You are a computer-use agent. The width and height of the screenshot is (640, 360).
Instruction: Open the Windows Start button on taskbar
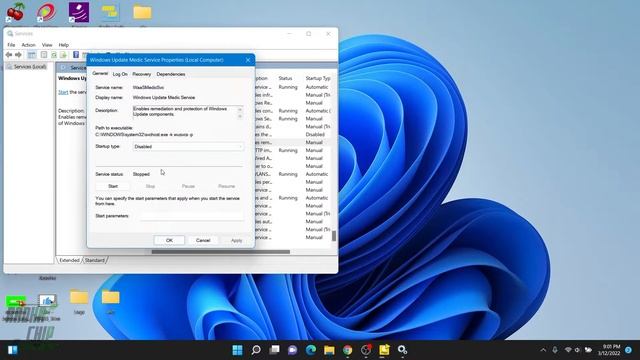pos(238,350)
